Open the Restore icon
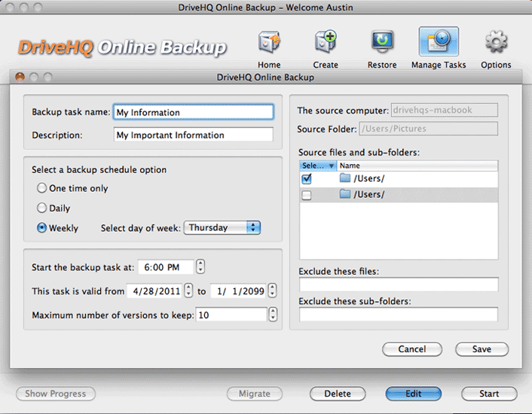Screen dimensions: 532x414 point(382,42)
